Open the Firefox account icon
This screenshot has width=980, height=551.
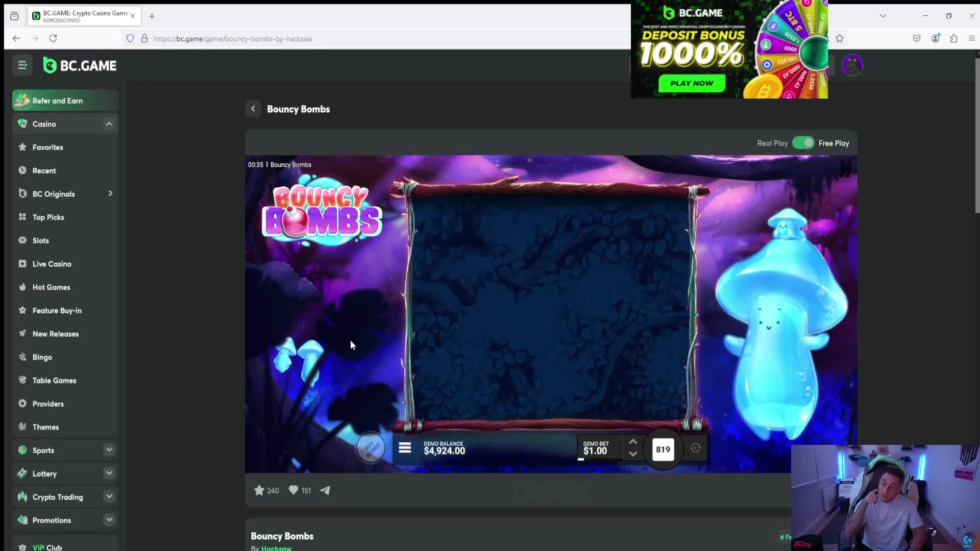(935, 38)
